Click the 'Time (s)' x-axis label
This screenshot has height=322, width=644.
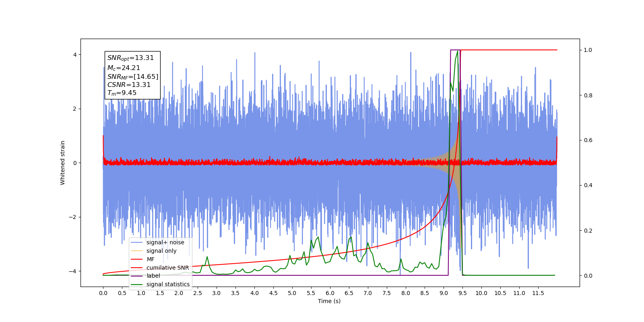tap(329, 301)
